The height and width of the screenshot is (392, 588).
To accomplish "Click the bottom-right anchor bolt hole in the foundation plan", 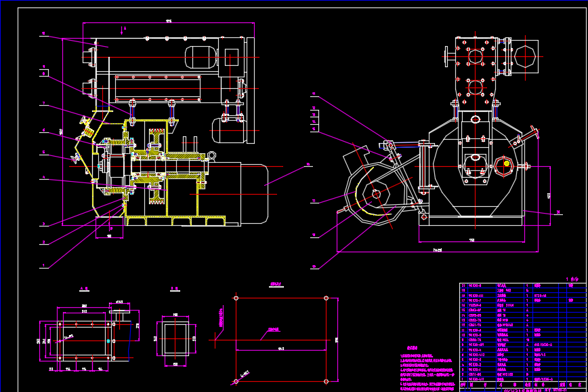I will 327,381.
